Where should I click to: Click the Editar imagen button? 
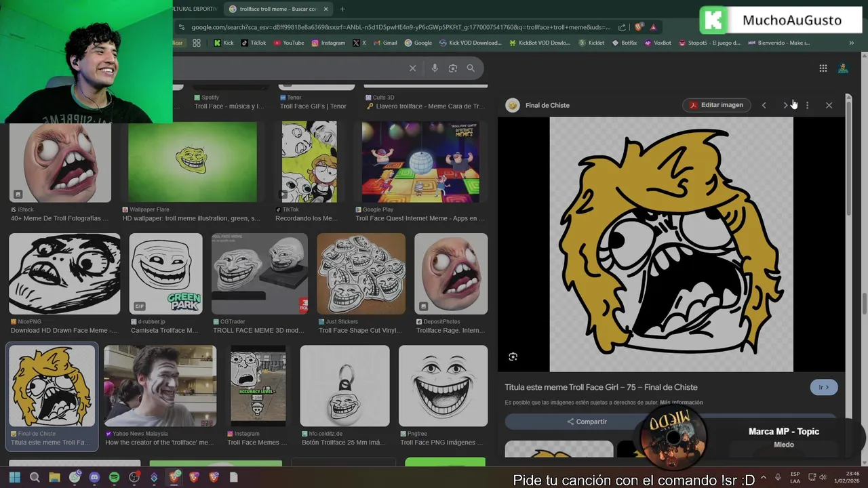(717, 105)
